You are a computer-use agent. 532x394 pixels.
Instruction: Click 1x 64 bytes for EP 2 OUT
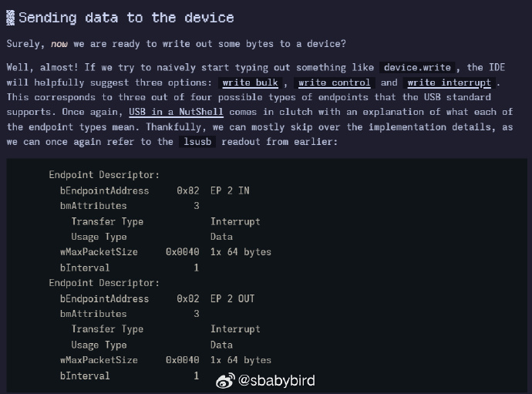(241, 360)
